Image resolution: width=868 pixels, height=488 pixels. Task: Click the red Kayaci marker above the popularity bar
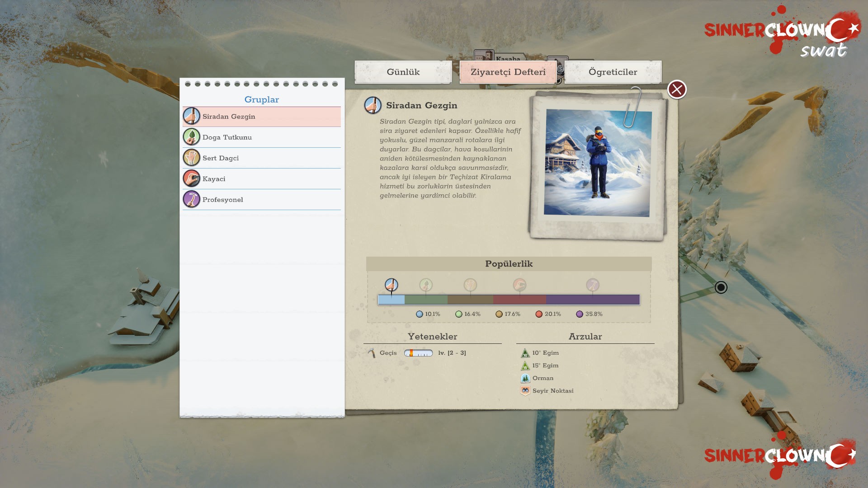[519, 285]
